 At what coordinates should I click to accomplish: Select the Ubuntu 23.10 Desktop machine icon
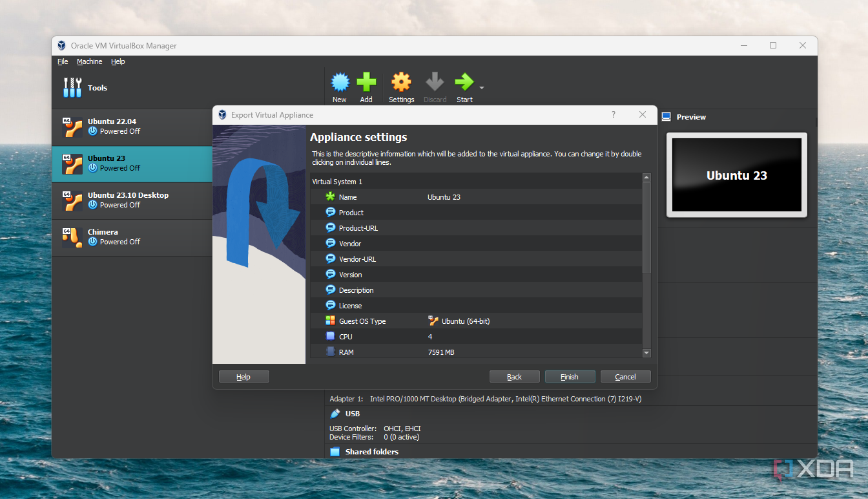pos(72,200)
